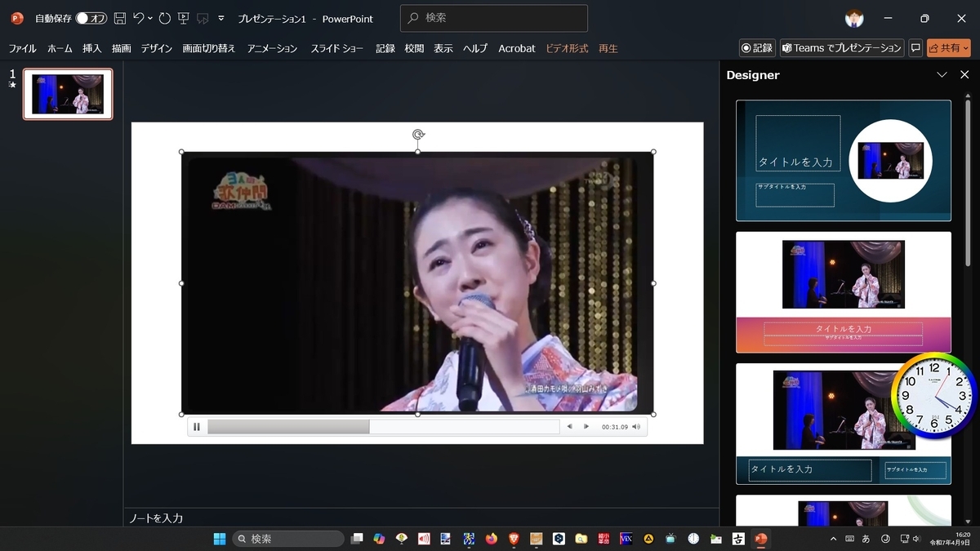Launch Brave browser from the taskbar
Image resolution: width=980 pixels, height=551 pixels.
tap(514, 539)
